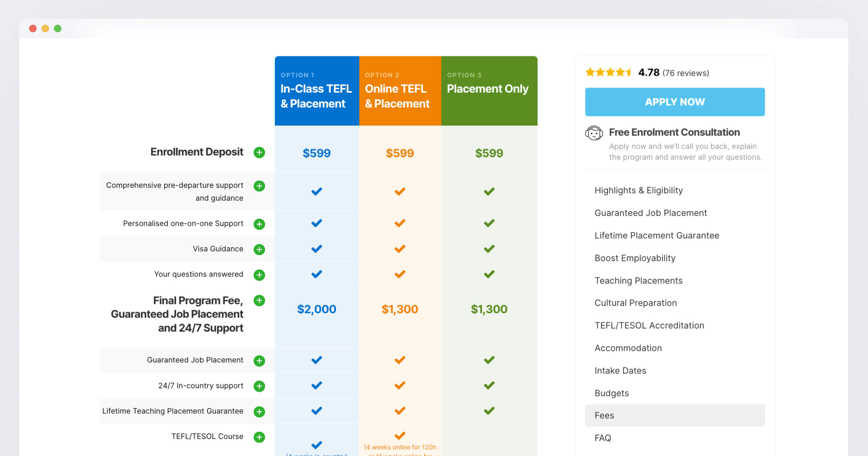Open Lifetime Placement Guarantee section
The image size is (868, 456).
[657, 235]
